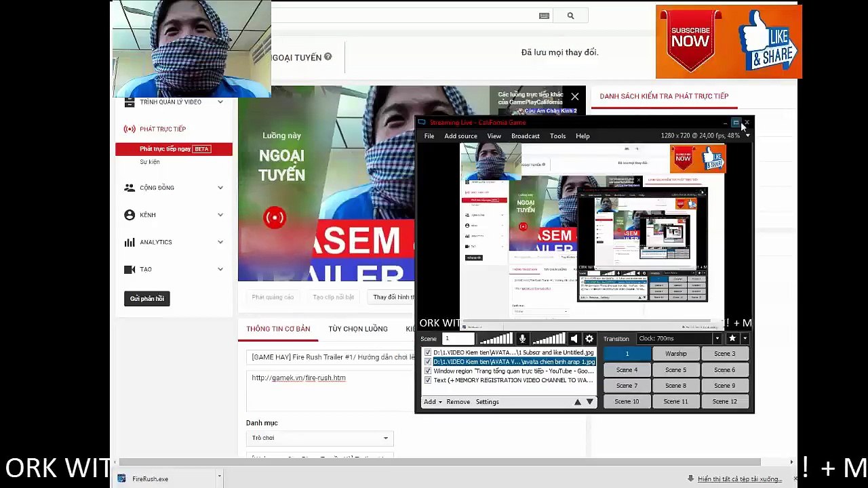The height and width of the screenshot is (488, 868).
Task: Open the Add source list dropdown
Action: pyautogui.click(x=433, y=402)
